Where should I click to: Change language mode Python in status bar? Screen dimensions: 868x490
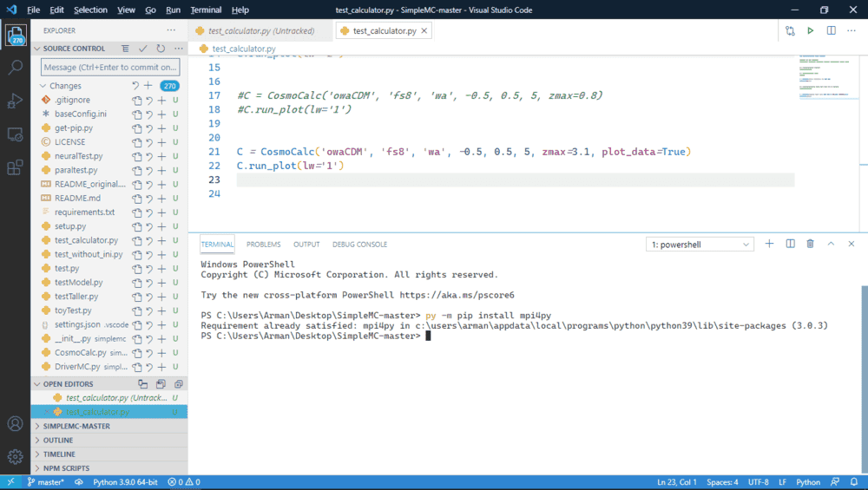(x=808, y=482)
